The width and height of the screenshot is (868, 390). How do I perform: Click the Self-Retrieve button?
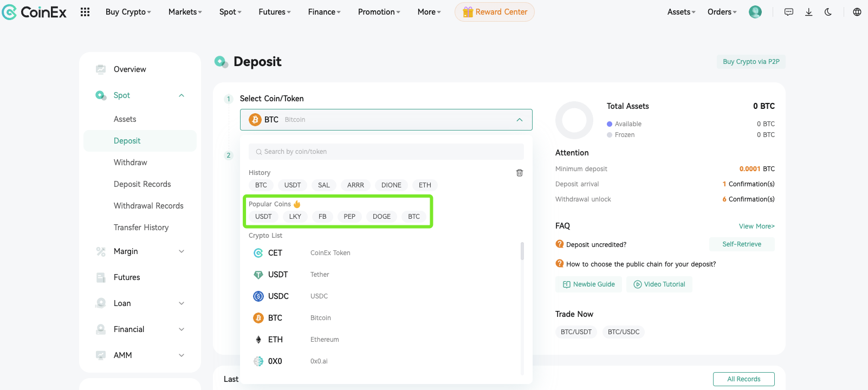coord(742,244)
